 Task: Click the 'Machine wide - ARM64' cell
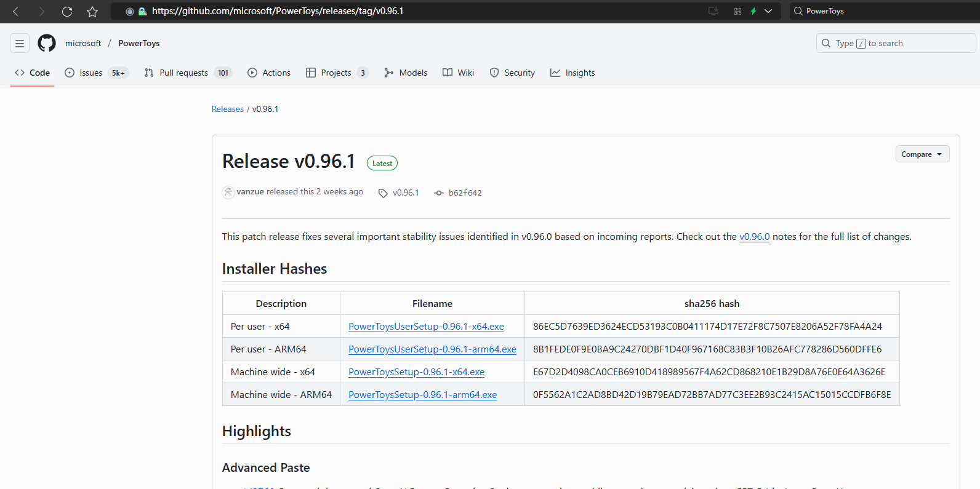(281, 395)
